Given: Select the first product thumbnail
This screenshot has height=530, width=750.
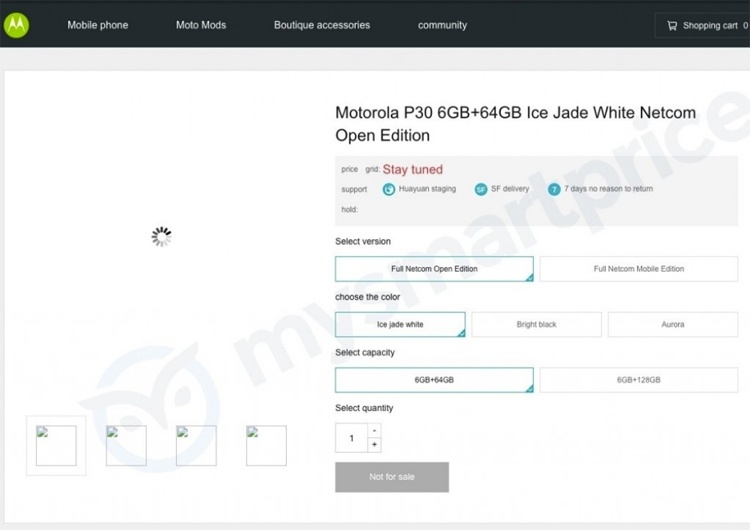Looking at the screenshot, I should 56,445.
